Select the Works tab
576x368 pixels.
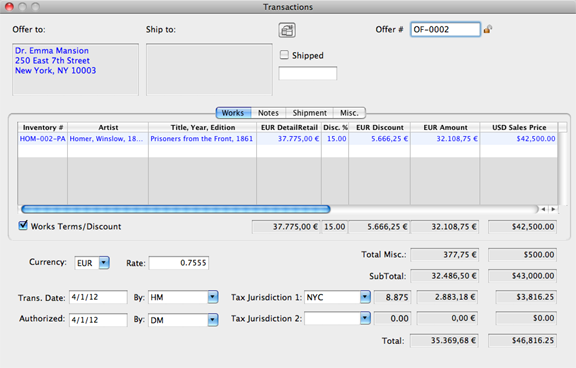[x=233, y=113]
